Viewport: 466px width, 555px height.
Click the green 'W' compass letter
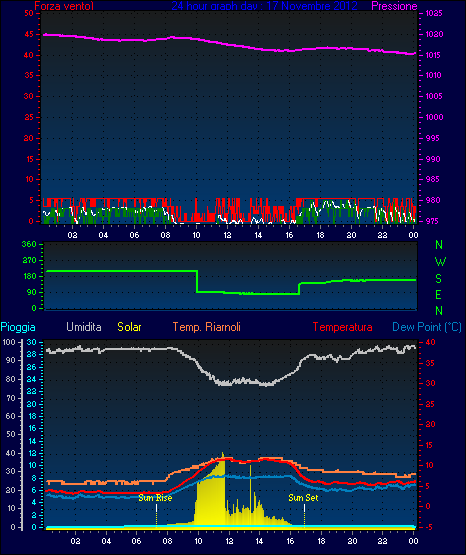[x=440, y=262]
